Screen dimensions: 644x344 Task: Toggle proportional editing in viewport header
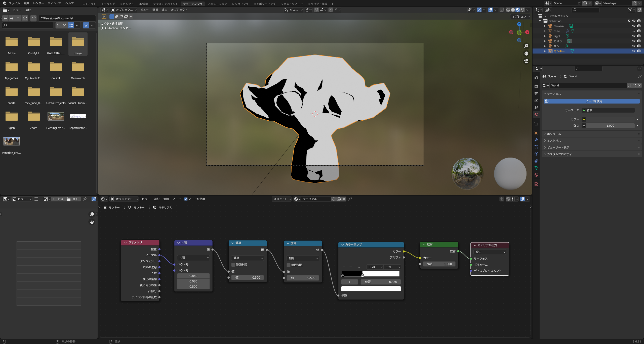click(331, 10)
